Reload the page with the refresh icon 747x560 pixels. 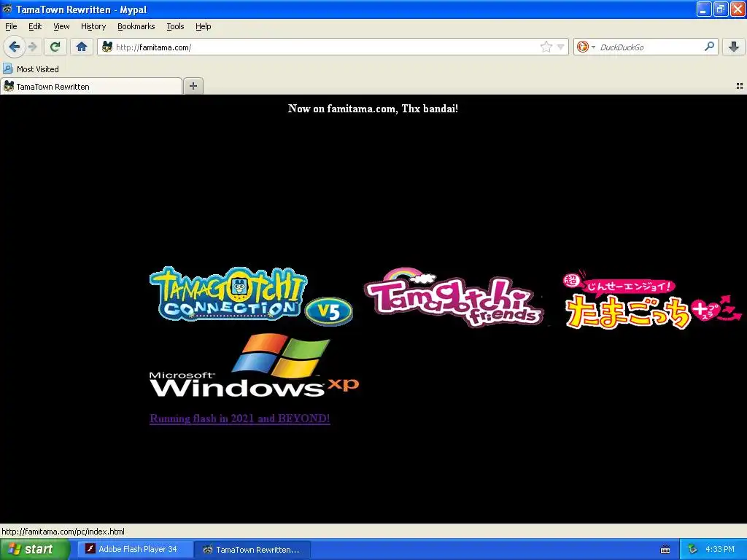[x=55, y=47]
